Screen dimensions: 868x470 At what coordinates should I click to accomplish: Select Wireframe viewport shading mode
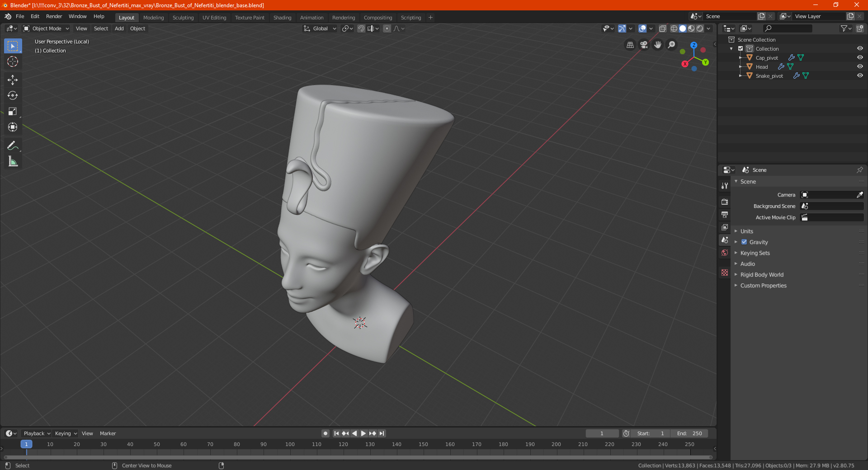[x=674, y=28]
